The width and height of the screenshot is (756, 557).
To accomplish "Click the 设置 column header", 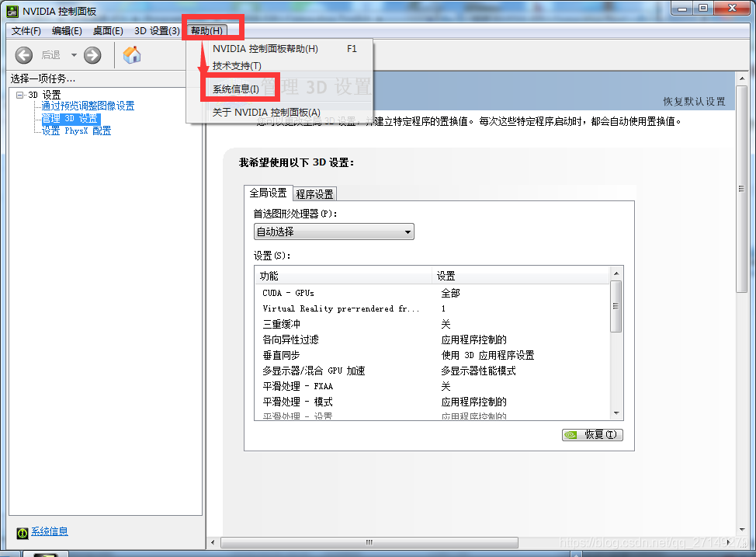I will pos(521,276).
